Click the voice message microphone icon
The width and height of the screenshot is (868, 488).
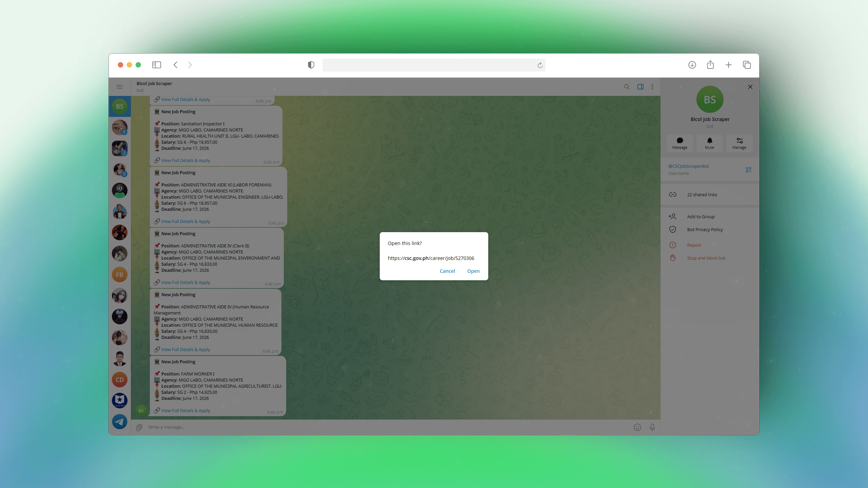652,427
